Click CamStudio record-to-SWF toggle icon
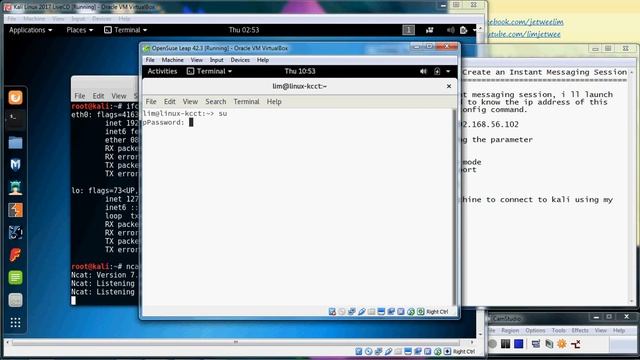Viewport: 640px width, 360px height. (x=576, y=344)
